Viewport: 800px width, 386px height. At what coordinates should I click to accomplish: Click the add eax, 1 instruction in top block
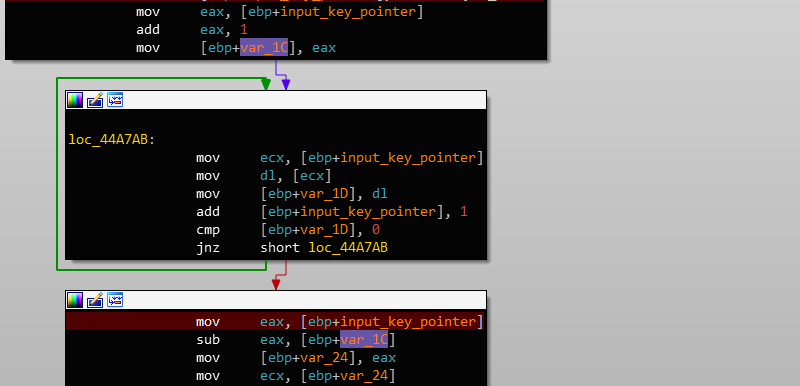(x=192, y=30)
